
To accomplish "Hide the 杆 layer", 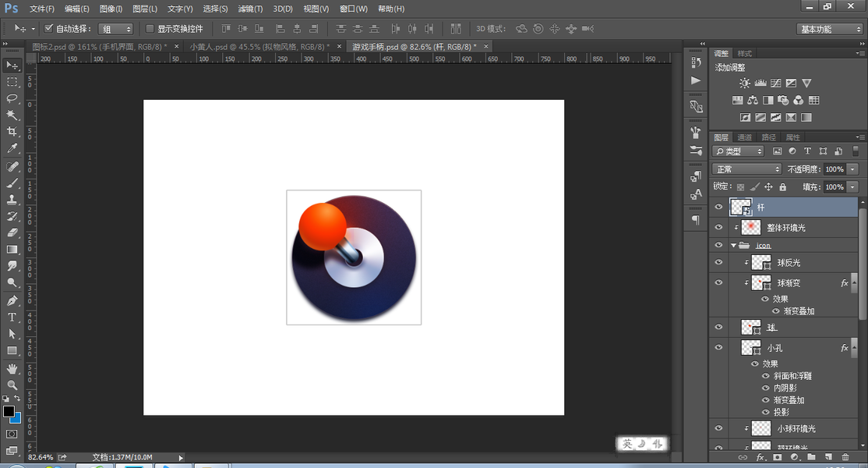I will [718, 207].
